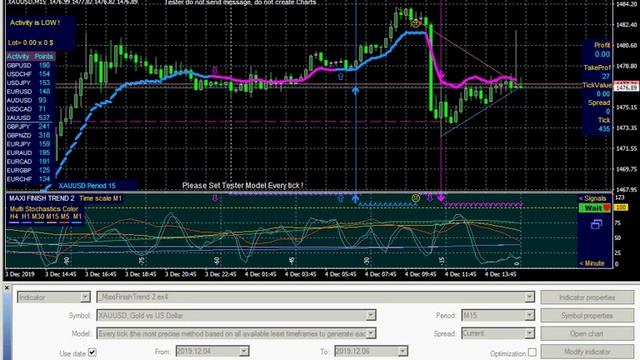Click the current price tag on the price axis
The height and width of the screenshot is (360, 640).
[x=627, y=87]
